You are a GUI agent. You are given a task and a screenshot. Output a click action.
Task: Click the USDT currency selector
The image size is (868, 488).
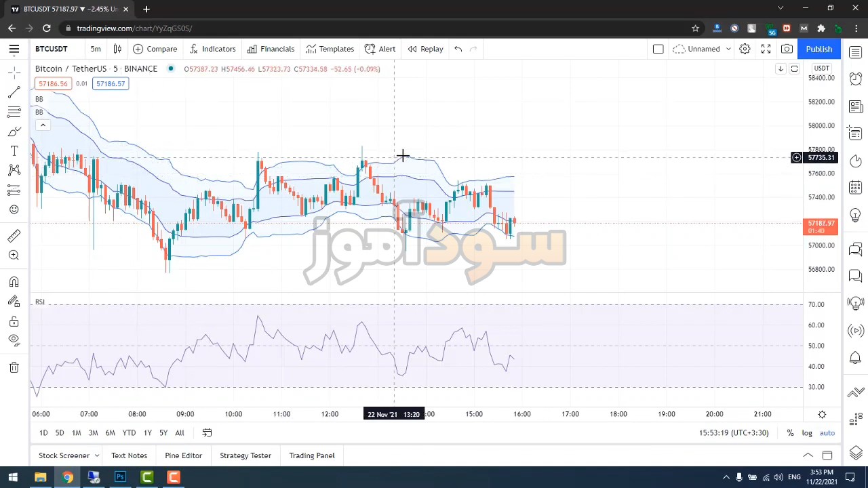pos(821,68)
